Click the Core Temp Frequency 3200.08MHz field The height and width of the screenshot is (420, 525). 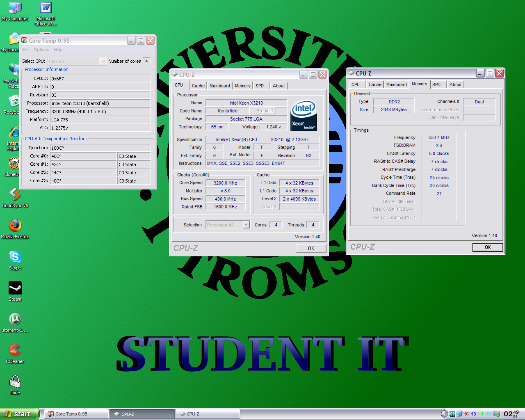(100, 112)
